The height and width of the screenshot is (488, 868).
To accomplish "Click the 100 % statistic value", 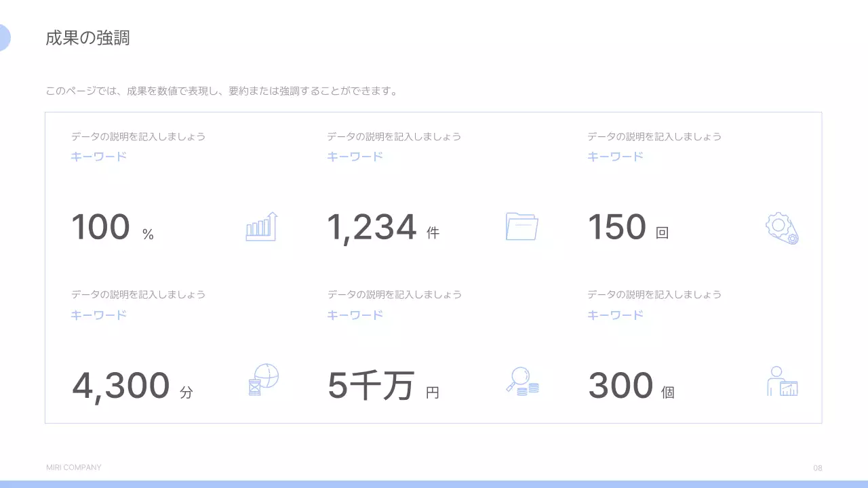I will 108,227.
